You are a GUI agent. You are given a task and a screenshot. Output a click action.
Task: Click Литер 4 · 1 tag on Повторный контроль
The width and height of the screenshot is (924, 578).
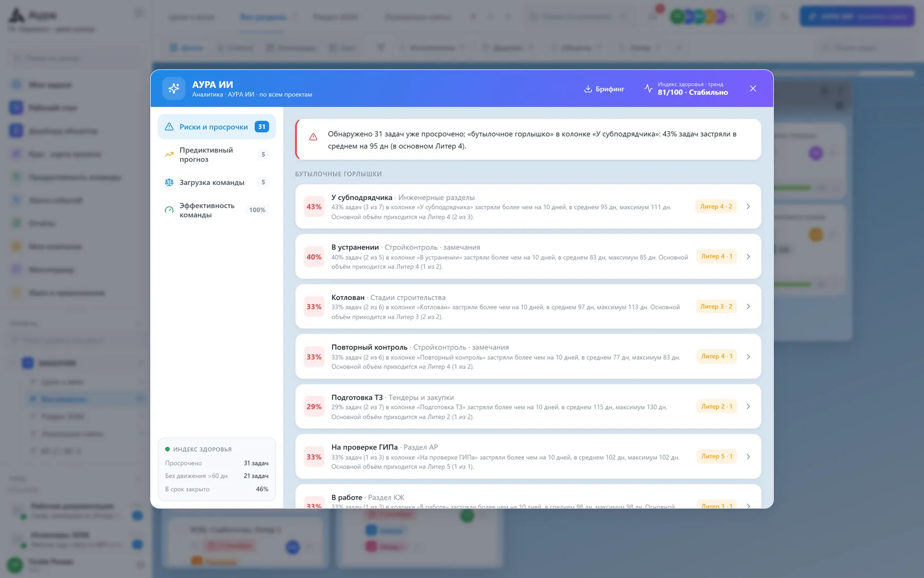pos(717,357)
